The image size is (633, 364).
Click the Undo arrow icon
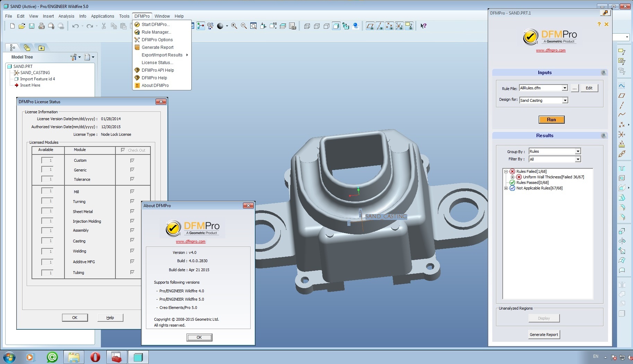click(75, 26)
